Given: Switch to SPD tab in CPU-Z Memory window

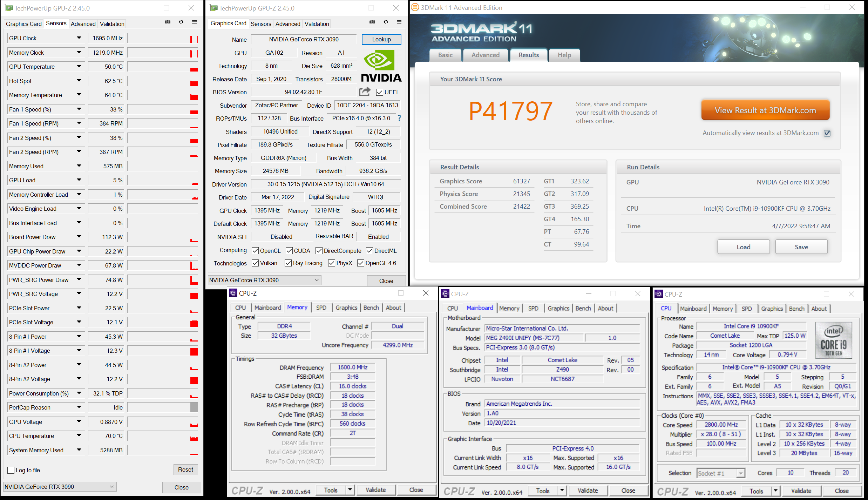Looking at the screenshot, I should click(321, 308).
